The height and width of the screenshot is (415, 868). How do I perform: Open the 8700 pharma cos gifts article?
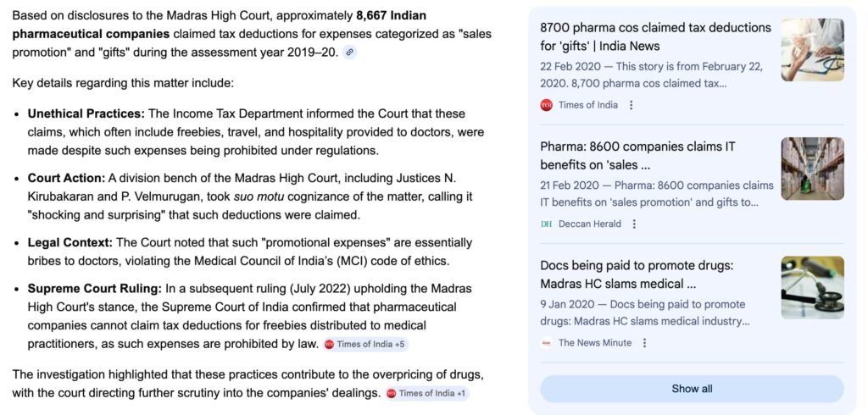(654, 36)
